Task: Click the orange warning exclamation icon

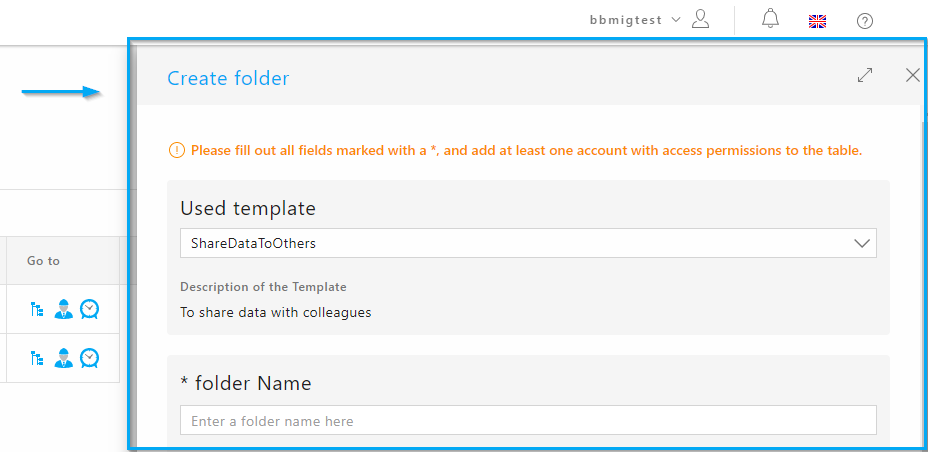Action: (x=176, y=150)
